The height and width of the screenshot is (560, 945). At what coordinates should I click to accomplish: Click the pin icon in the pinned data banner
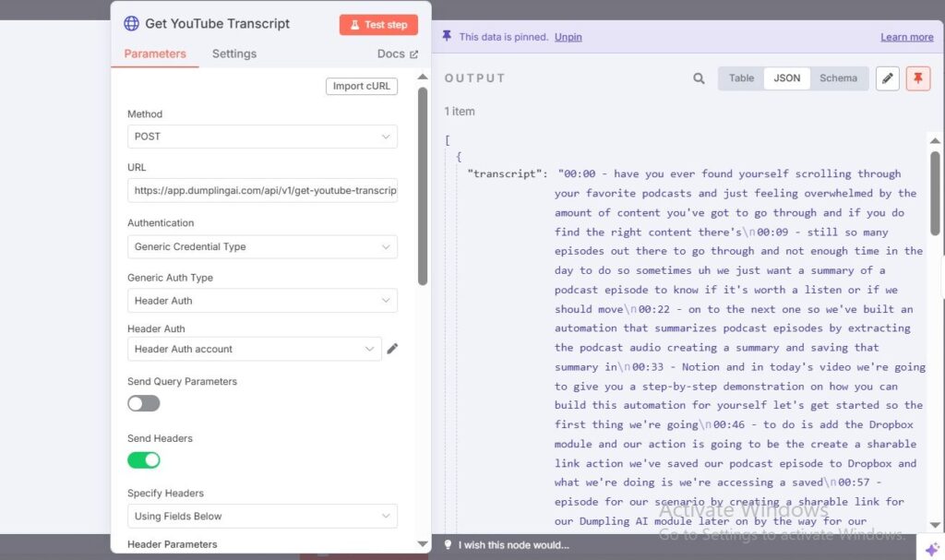coord(447,36)
